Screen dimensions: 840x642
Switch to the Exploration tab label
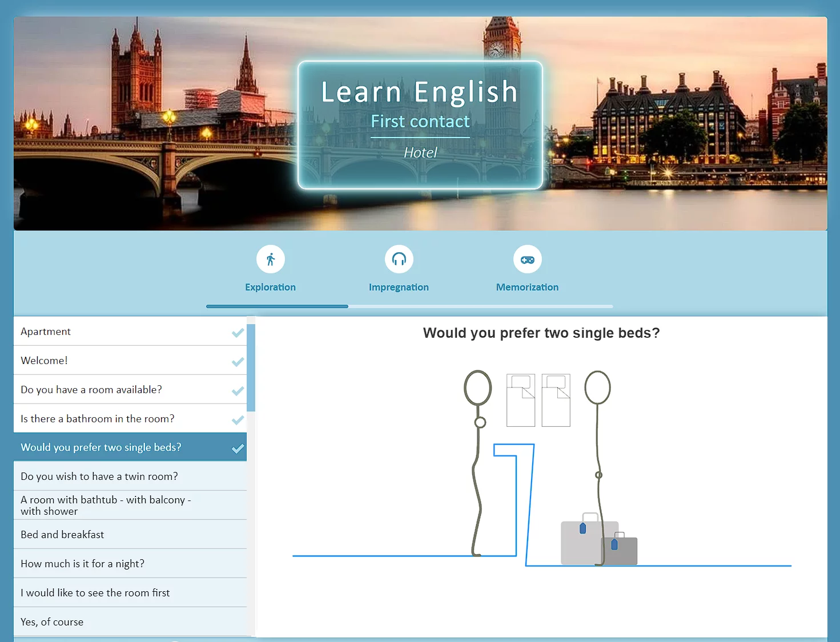[270, 287]
